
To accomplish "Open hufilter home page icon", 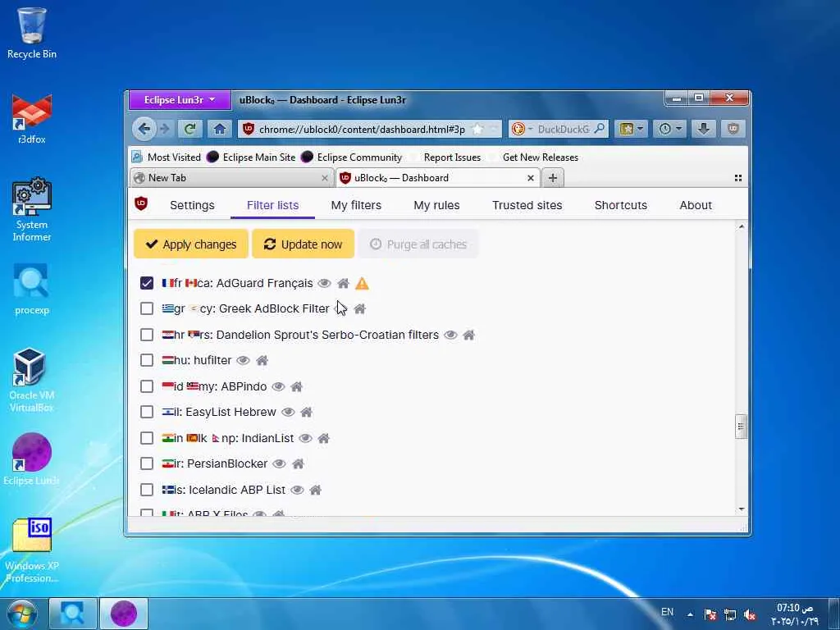I will [x=262, y=361].
